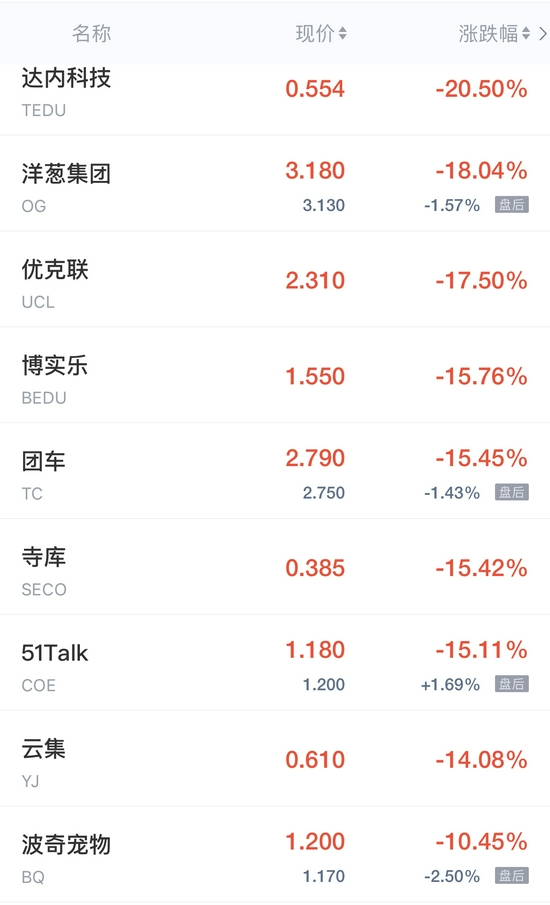The height and width of the screenshot is (905, 550).
Task: Select 波奇宠物 BQ stock name
Action: click(x=66, y=844)
